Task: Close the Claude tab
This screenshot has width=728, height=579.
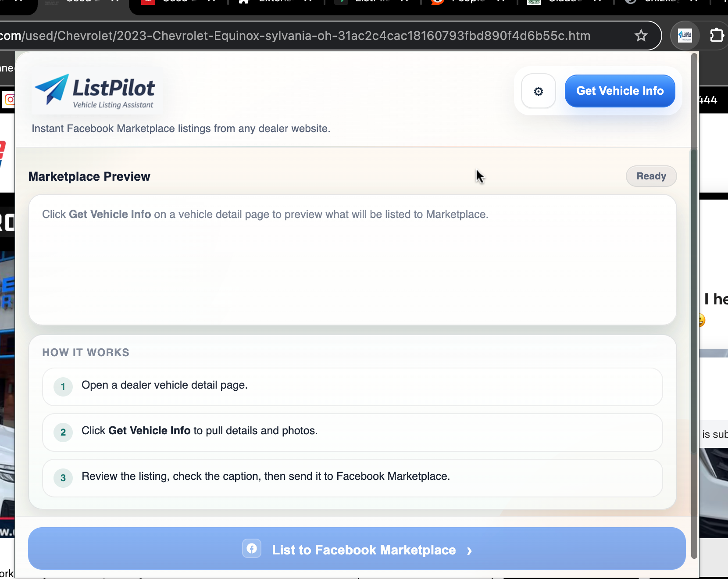Action: pos(598,2)
